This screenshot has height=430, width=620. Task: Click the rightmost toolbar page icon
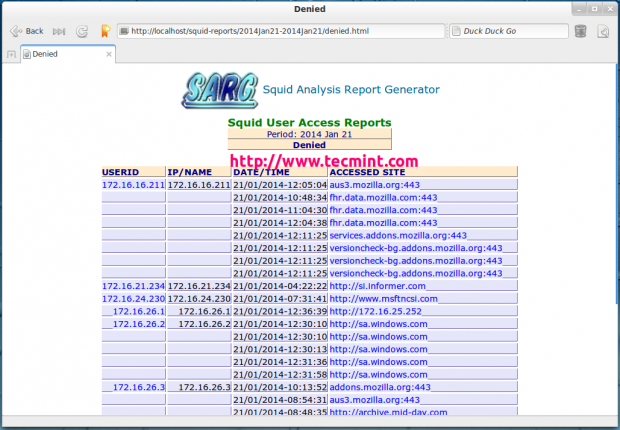tap(603, 31)
